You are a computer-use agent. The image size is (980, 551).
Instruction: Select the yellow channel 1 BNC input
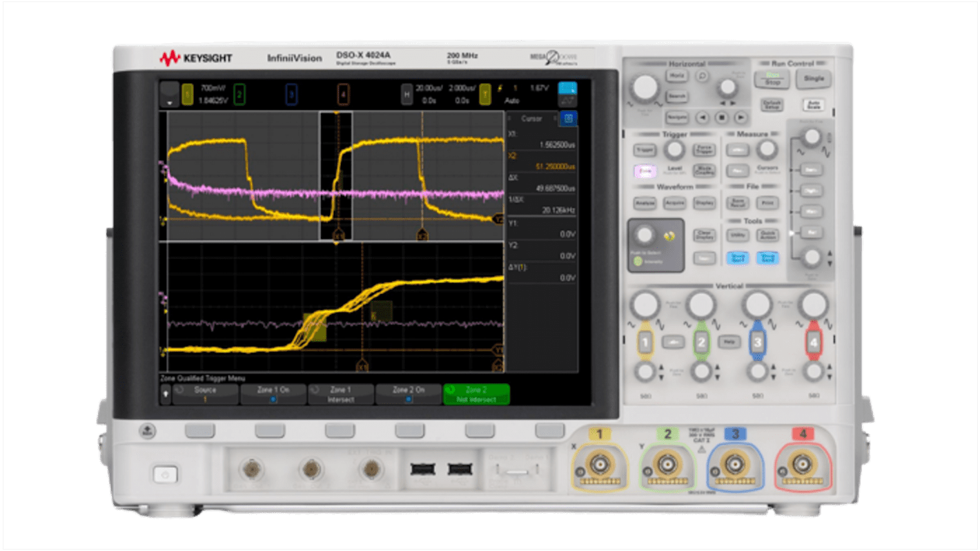tap(599, 465)
